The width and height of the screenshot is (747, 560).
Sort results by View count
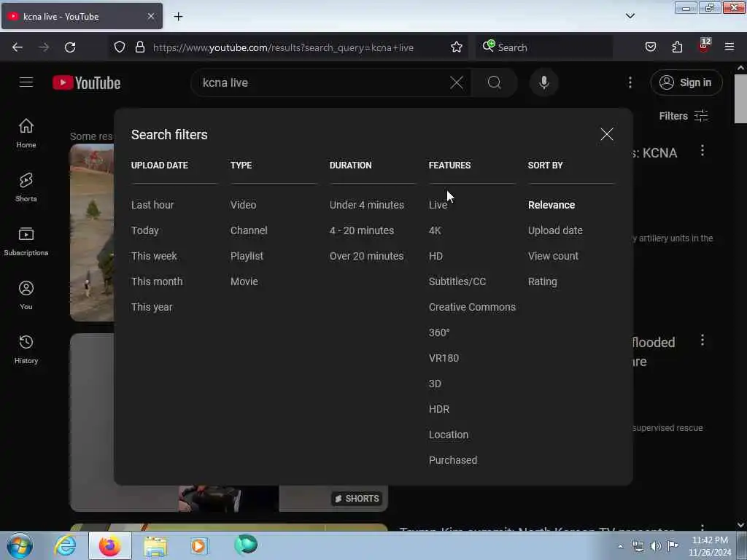point(553,256)
